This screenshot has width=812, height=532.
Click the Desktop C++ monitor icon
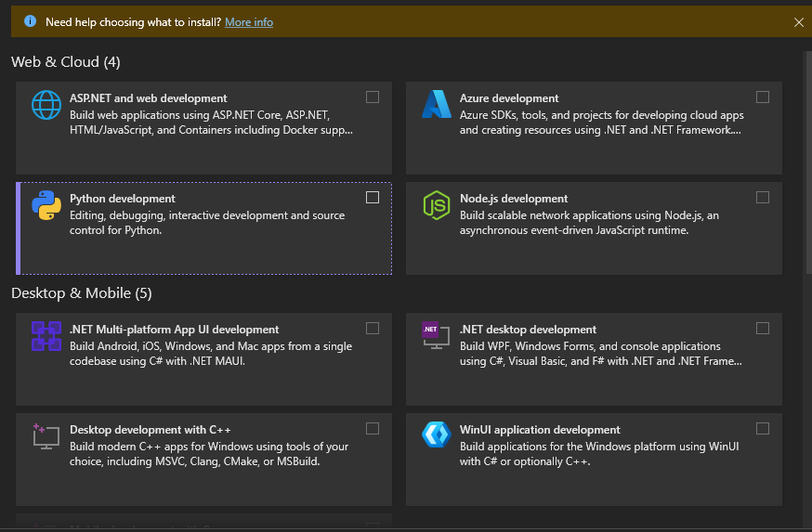point(46,436)
